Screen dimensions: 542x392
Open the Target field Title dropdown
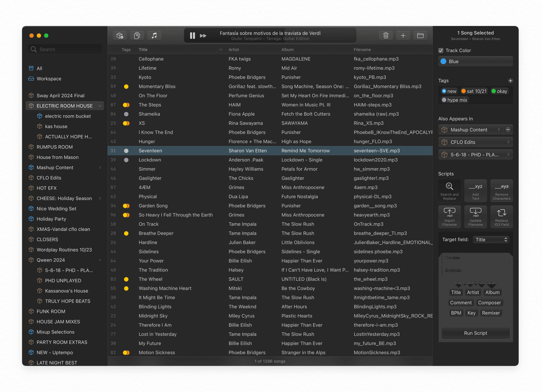(491, 240)
